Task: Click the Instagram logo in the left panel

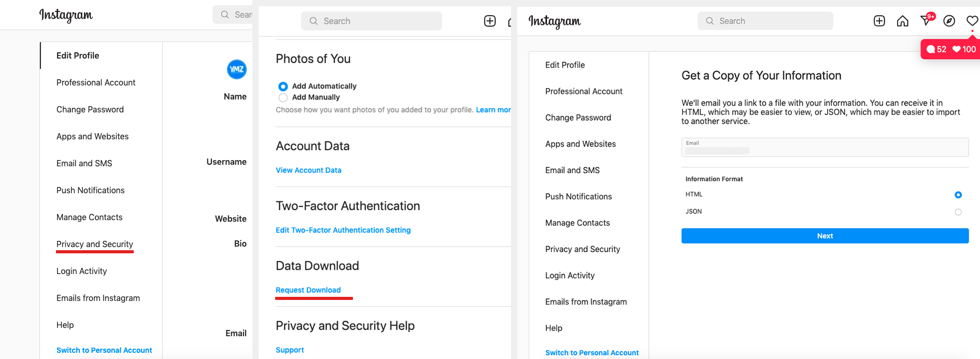Action: pos(66,15)
